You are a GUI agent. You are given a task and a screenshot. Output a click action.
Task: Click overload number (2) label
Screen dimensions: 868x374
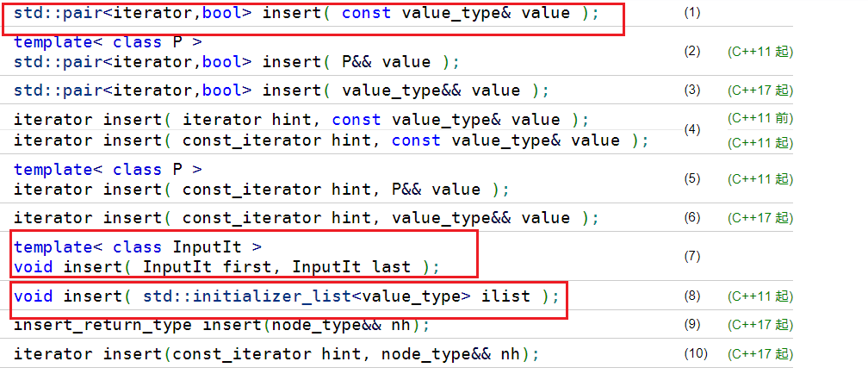point(692,52)
